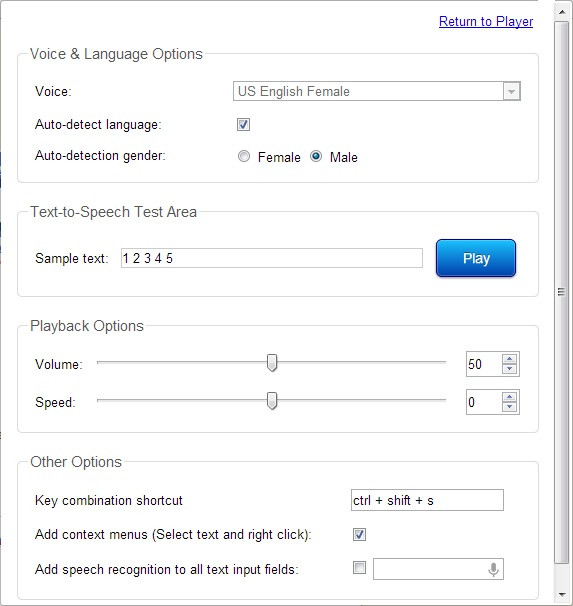Open the Voice dropdown arrow
The width and height of the screenshot is (573, 606).
click(512, 92)
